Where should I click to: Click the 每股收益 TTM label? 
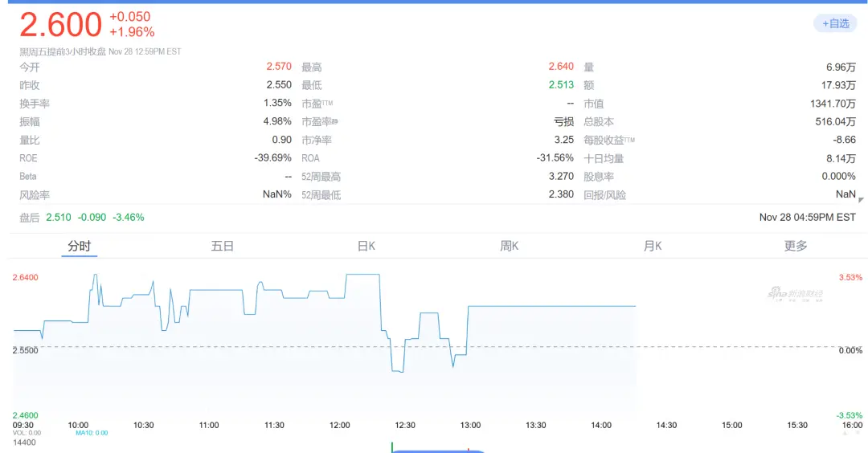pos(608,140)
